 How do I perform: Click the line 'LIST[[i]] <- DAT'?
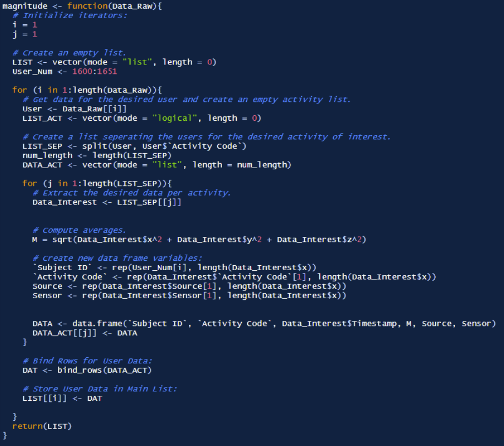tap(62, 398)
